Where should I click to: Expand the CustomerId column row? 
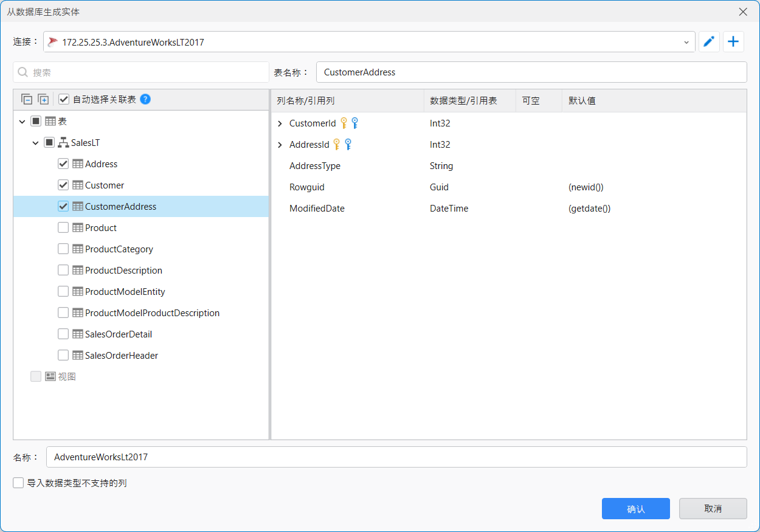[x=280, y=123]
